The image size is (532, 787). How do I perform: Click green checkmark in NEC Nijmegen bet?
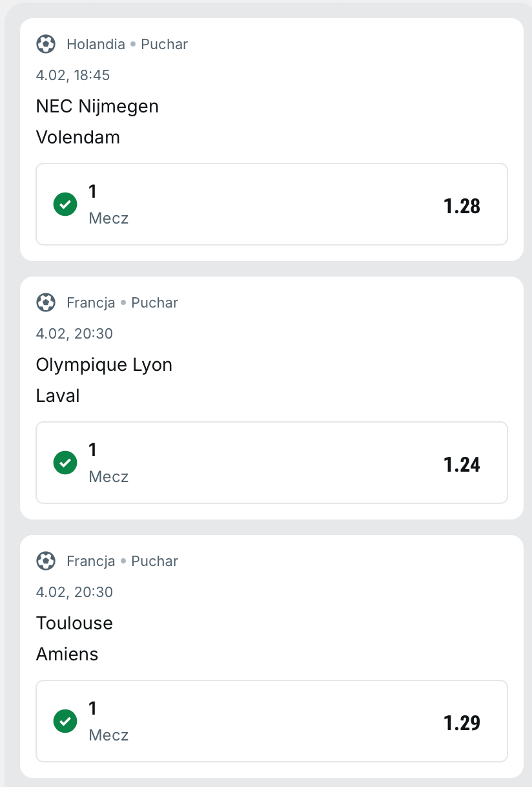pyautogui.click(x=65, y=204)
